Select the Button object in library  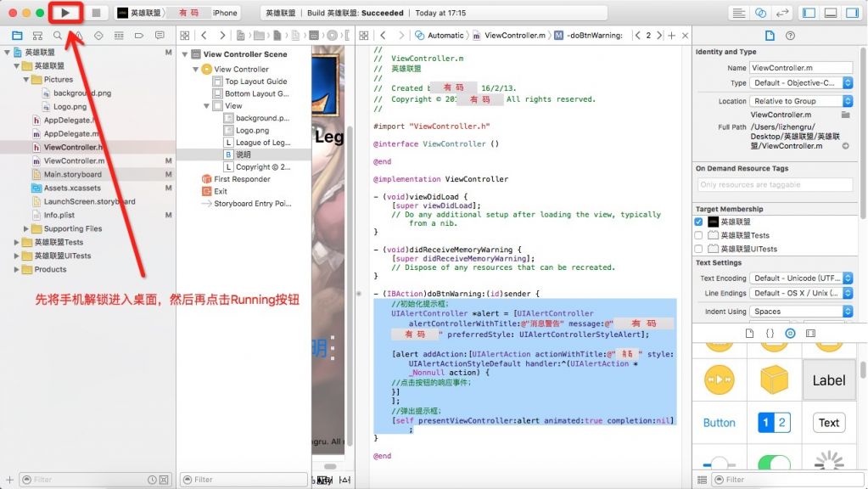[x=719, y=423]
